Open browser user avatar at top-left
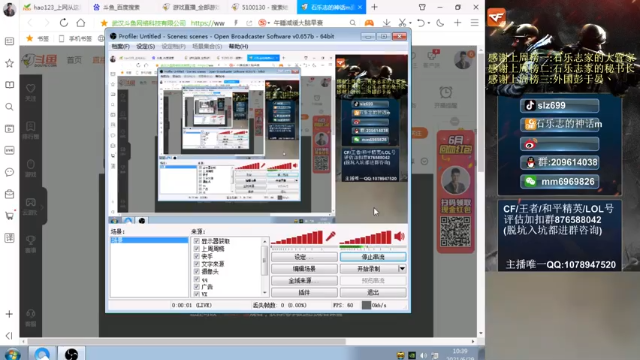This screenshot has width=640, height=360. (9, 9)
